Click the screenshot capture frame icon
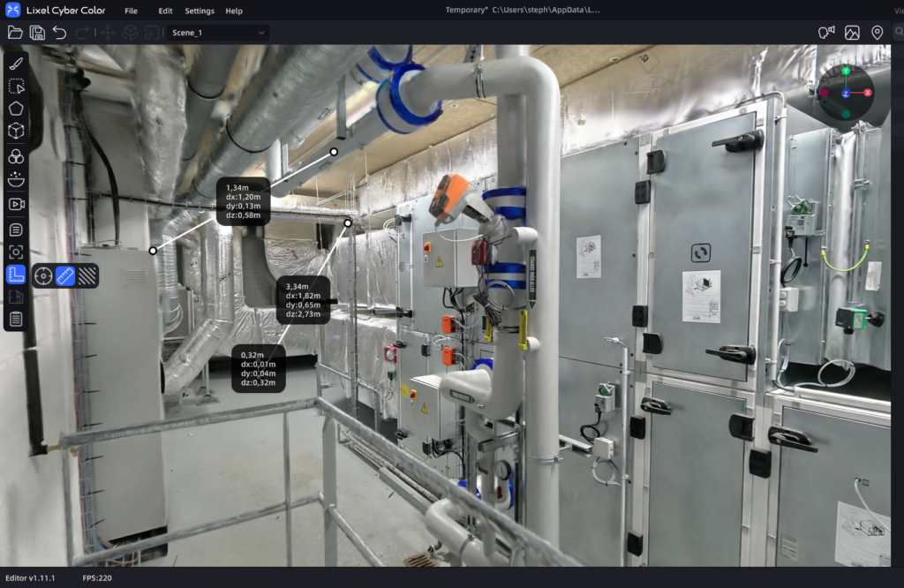Viewport: 904px width, 588px height. pyautogui.click(x=16, y=252)
